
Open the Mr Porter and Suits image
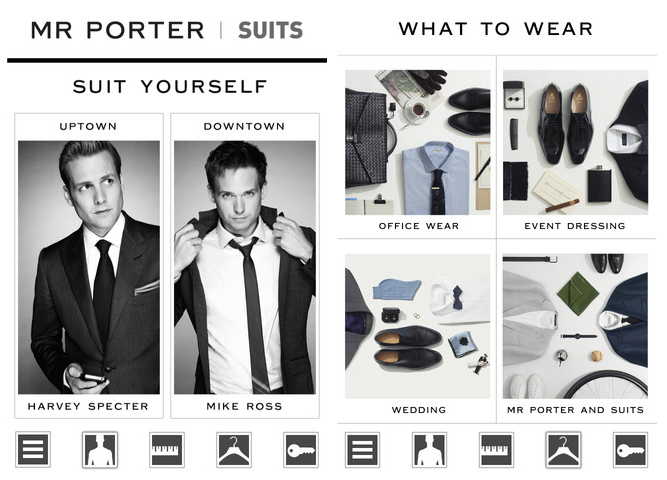click(576, 326)
